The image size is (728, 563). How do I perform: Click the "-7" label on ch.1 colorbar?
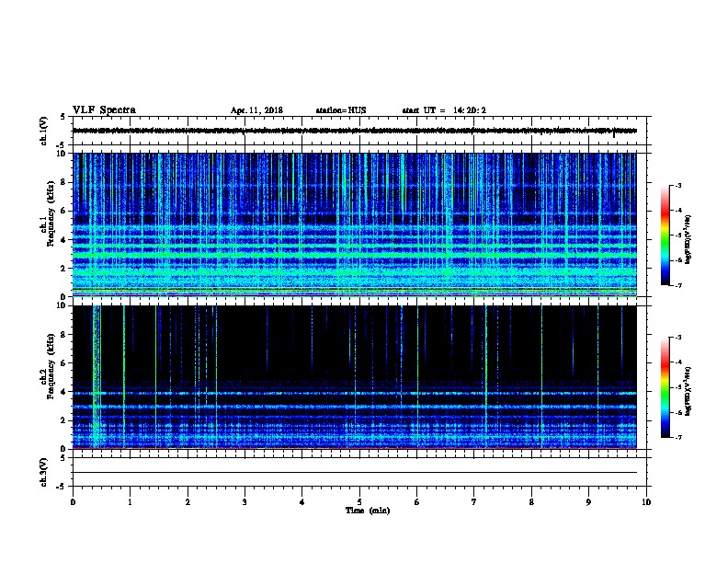[x=677, y=285]
